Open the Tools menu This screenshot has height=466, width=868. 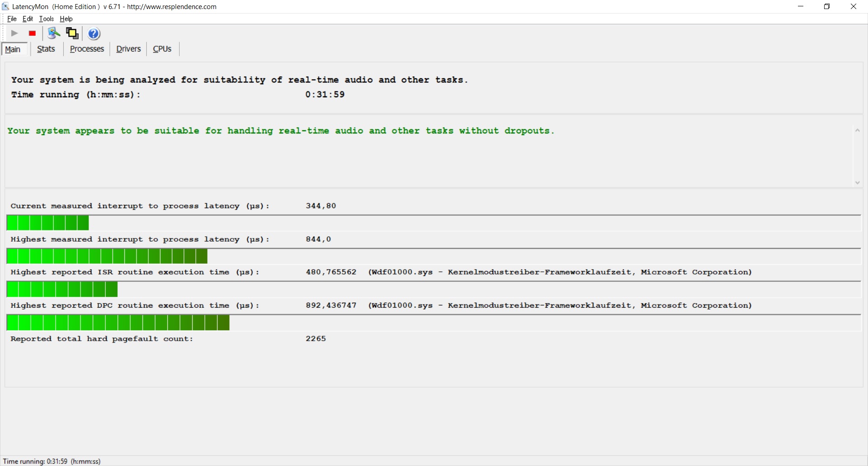pos(47,19)
